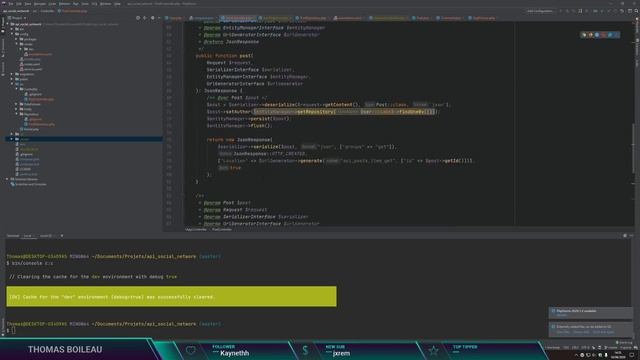This screenshot has height=360, width=640.
Task: Preview file in Internet Explorer icon
Action: tap(610, 35)
